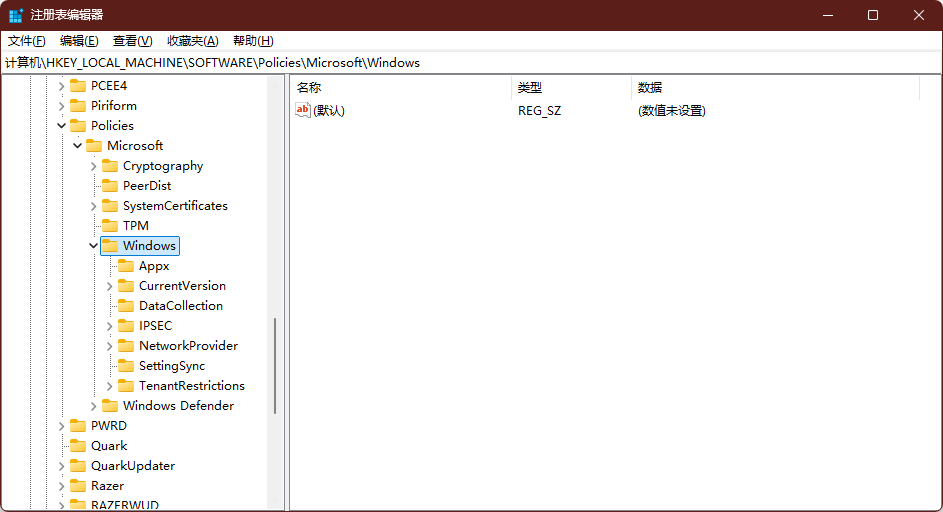Image resolution: width=943 pixels, height=512 pixels.
Task: Expand the NetworkProvider key
Action: coord(109,346)
